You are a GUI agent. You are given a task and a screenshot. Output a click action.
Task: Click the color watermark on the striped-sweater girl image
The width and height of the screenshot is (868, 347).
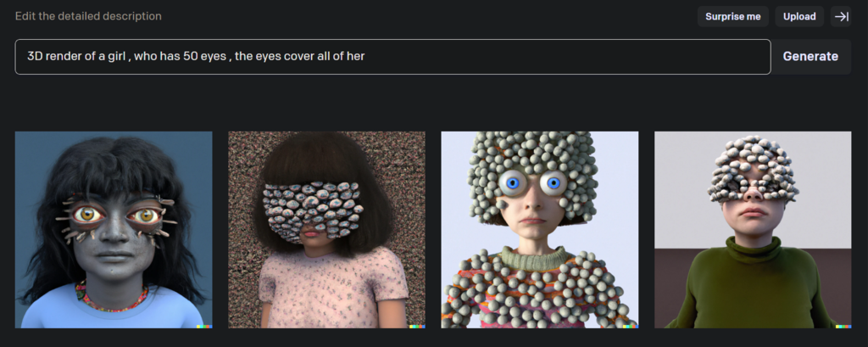[x=631, y=327]
